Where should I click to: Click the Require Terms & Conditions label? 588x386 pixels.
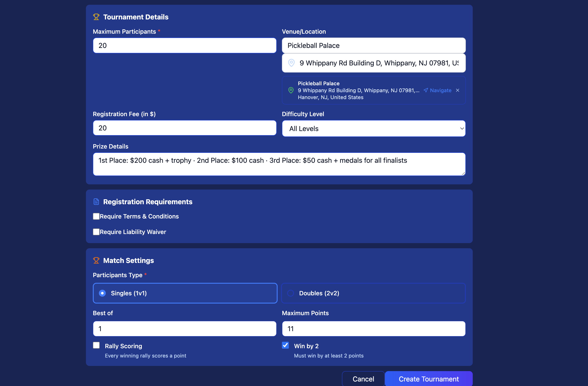coord(139,216)
